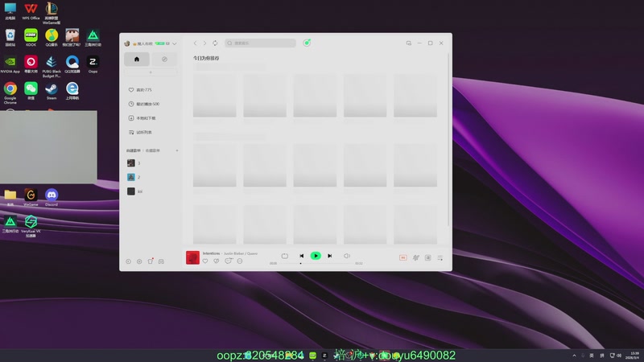Open recently played 500 list
The width and height of the screenshot is (644, 362).
tap(144, 105)
